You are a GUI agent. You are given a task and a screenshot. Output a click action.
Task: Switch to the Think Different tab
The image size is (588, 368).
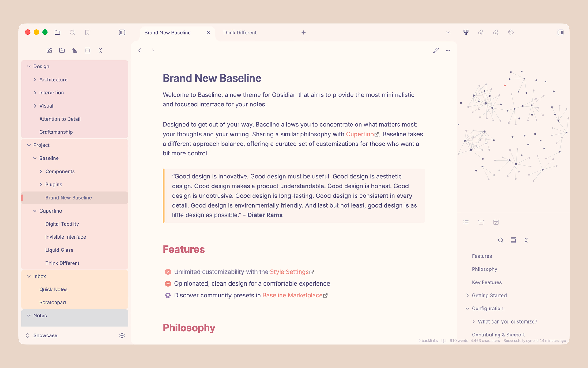pyautogui.click(x=239, y=33)
